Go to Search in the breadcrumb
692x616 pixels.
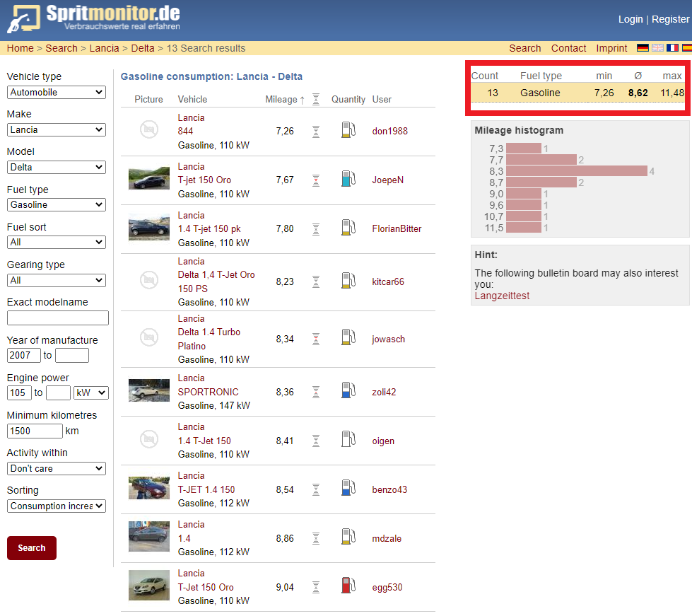(x=61, y=48)
